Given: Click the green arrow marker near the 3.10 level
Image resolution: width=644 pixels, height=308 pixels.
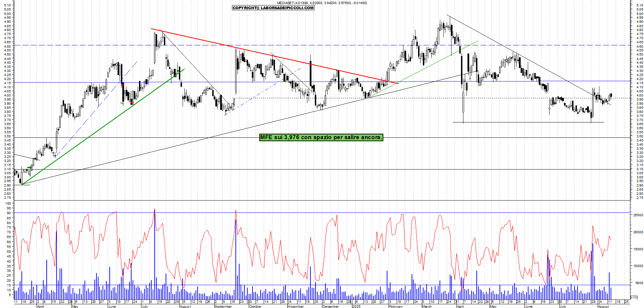Looking at the screenshot, I should pyautogui.click(x=30, y=167).
